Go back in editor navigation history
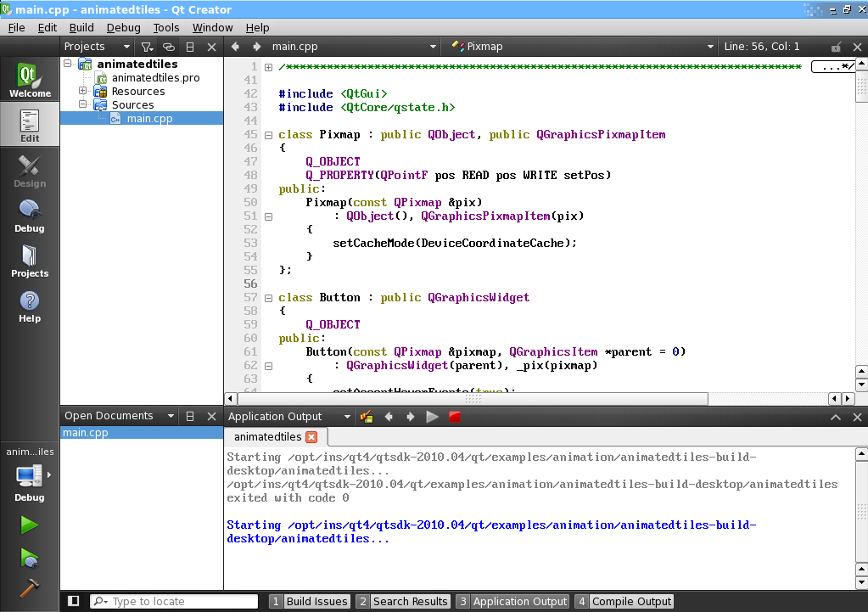This screenshot has width=868, height=612. click(x=235, y=47)
